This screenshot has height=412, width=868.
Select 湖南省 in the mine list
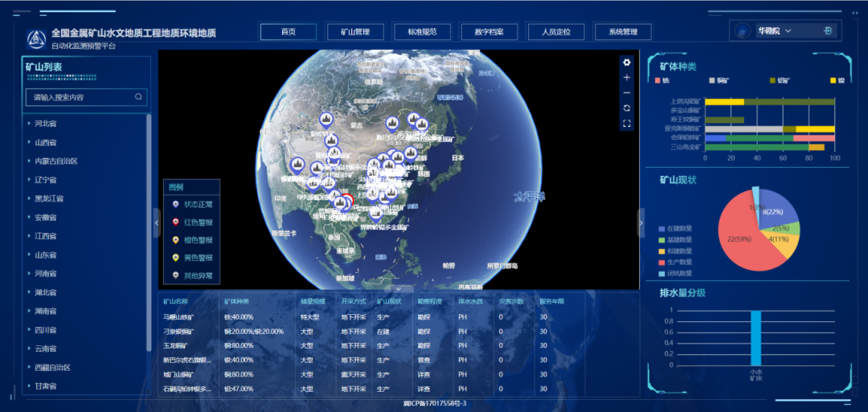(46, 311)
